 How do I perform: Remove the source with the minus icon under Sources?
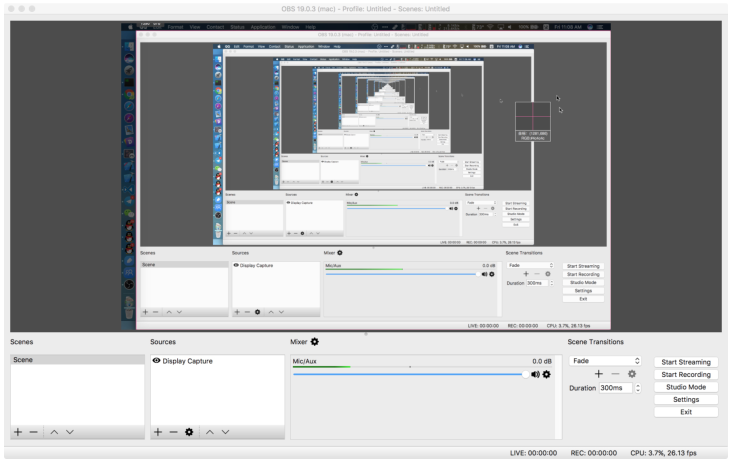pyautogui.click(x=173, y=432)
